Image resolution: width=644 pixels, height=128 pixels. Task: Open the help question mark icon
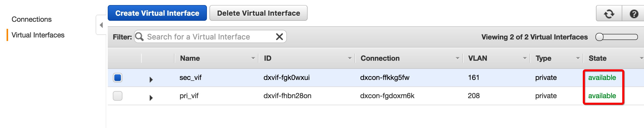pos(634,14)
